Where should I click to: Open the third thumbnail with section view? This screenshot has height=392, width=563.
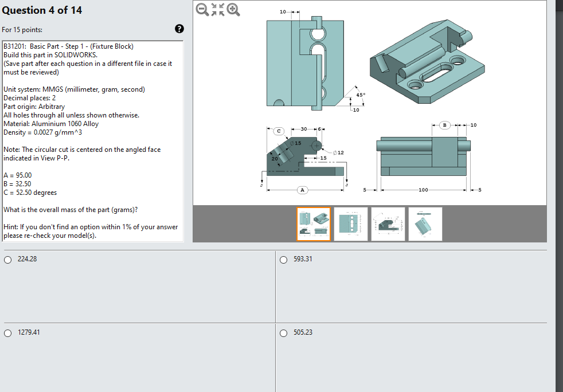click(388, 224)
